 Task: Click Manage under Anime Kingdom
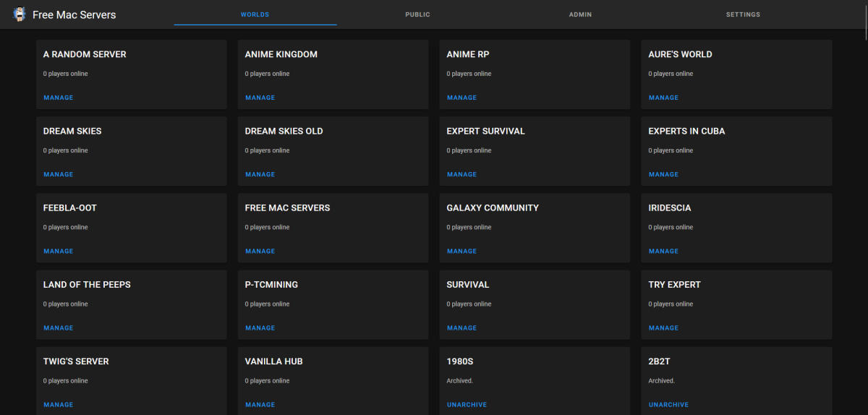[x=260, y=98]
